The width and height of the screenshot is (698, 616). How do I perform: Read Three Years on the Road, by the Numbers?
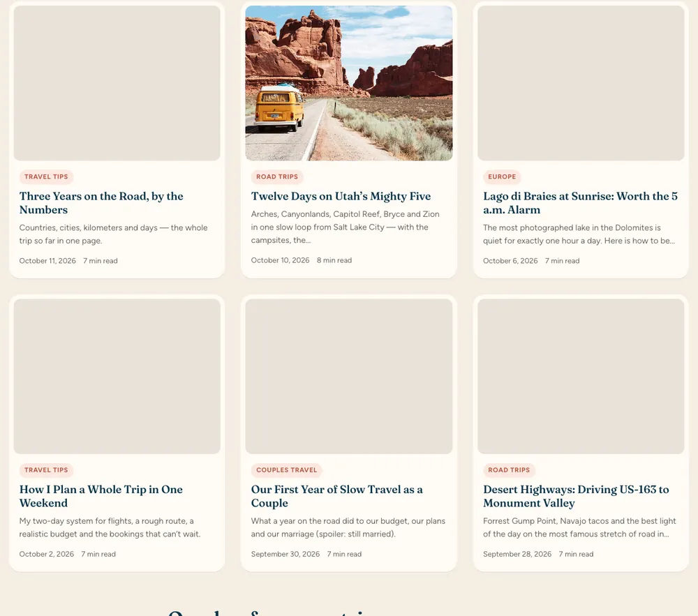tap(101, 203)
